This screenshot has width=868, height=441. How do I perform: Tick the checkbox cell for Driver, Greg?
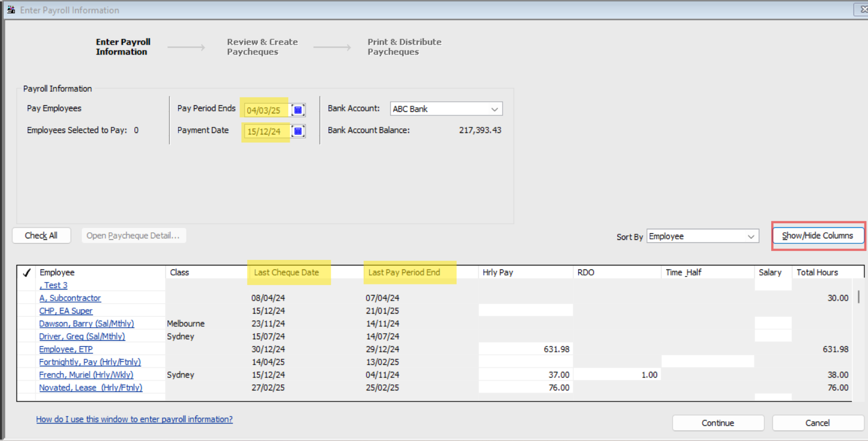click(x=27, y=336)
